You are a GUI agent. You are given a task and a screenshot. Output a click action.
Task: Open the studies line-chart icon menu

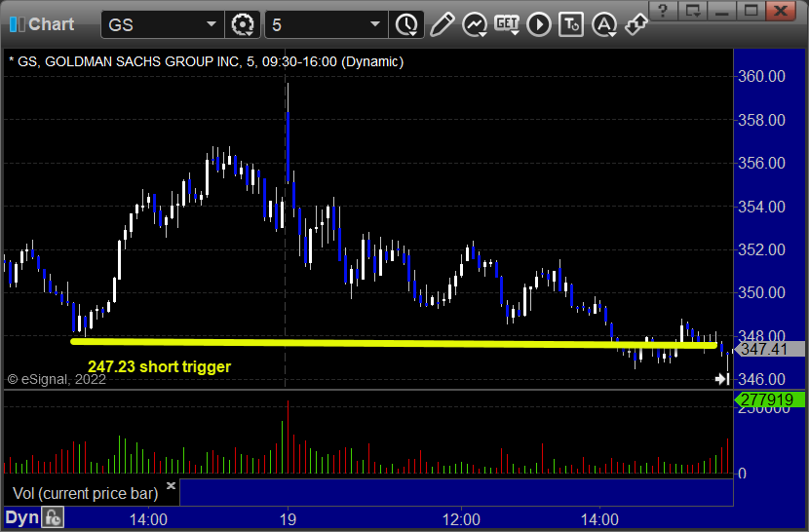(475, 24)
